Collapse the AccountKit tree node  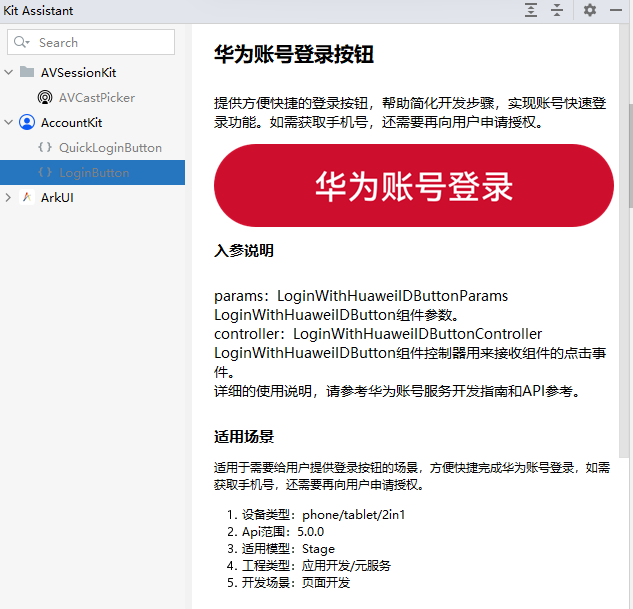point(8,122)
